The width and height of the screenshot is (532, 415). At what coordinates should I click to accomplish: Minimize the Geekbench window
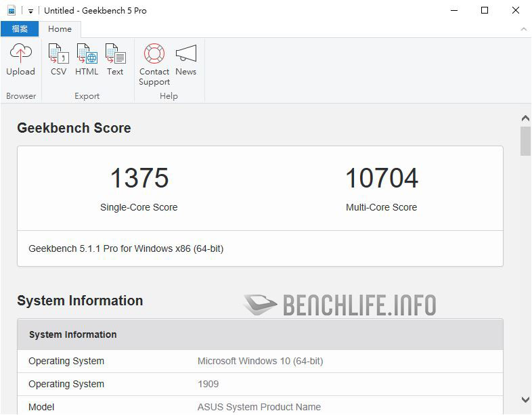pos(454,11)
